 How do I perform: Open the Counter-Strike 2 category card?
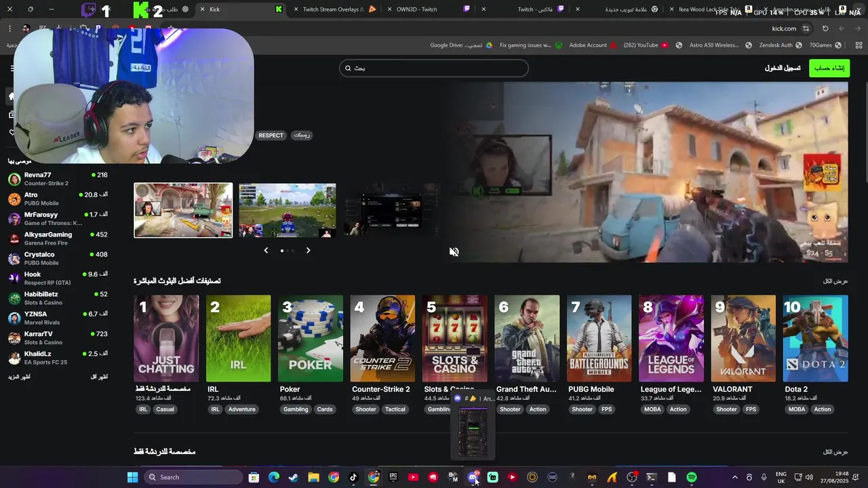coord(382,338)
